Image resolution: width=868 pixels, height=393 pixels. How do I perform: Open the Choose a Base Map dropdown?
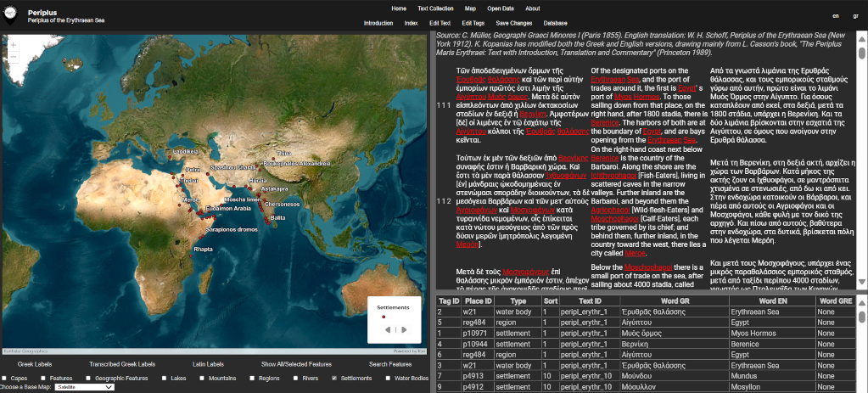click(x=84, y=387)
